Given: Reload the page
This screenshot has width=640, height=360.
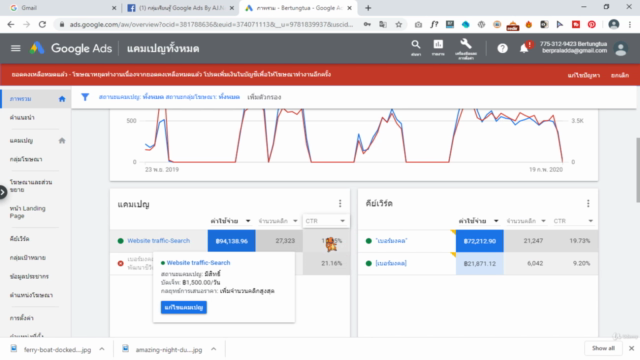Looking at the screenshot, I should (42, 24).
